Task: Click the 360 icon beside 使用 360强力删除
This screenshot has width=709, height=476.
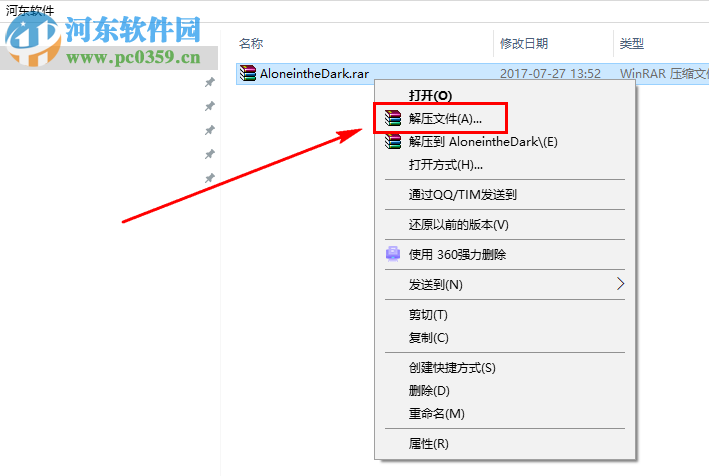Action: pos(393,254)
